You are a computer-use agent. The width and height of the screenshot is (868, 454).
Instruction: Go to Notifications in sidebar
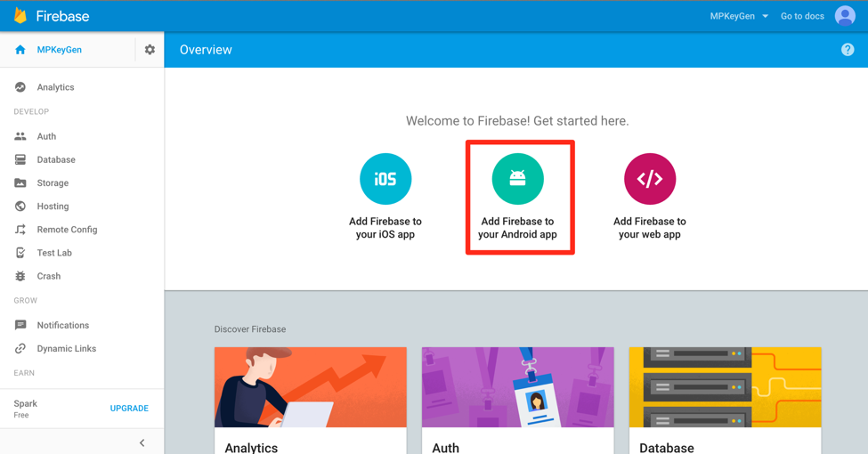(62, 326)
